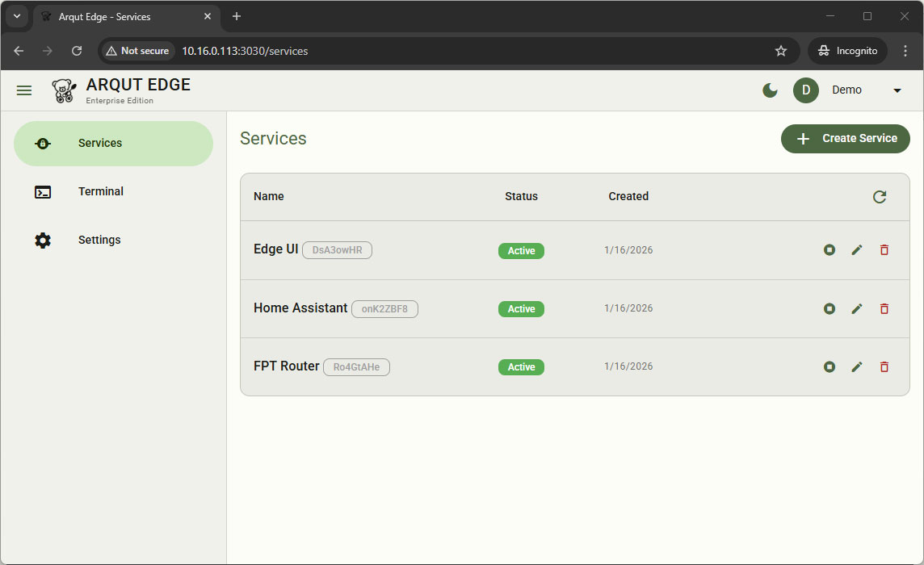
Task: Select the Arqut Edge - Services tab
Action: pyautogui.click(x=127, y=17)
